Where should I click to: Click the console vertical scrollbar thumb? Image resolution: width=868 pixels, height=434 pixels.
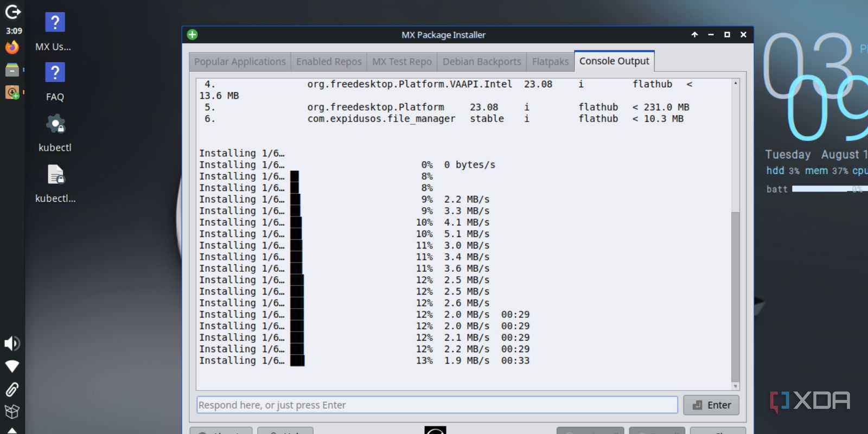735,296
